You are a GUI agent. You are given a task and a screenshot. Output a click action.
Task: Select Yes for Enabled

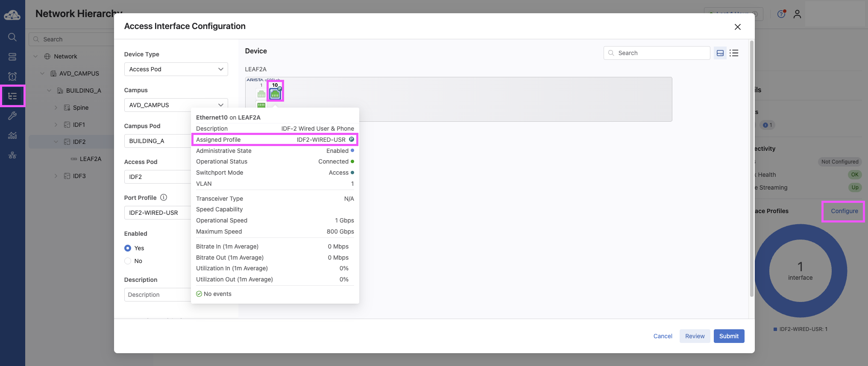point(128,248)
